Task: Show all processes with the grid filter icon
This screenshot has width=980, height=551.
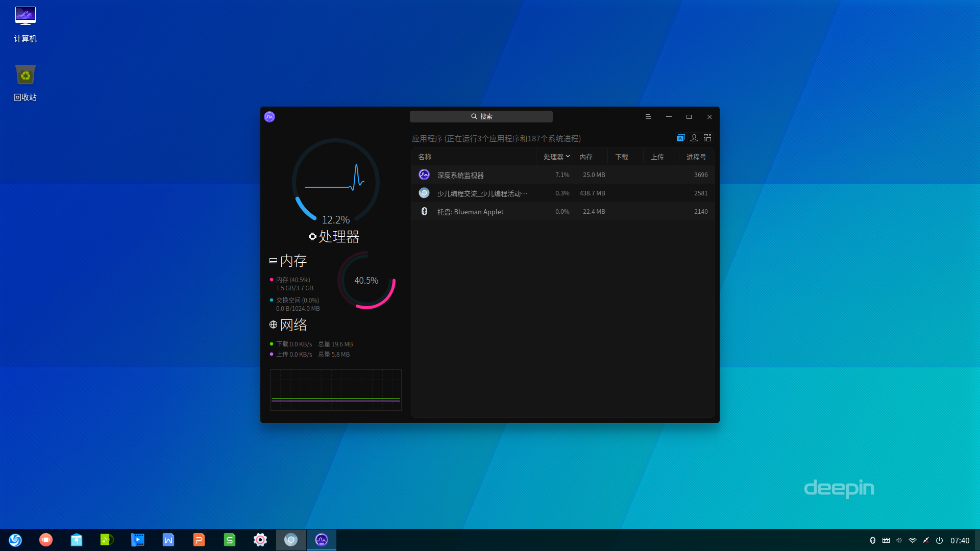Action: click(707, 138)
